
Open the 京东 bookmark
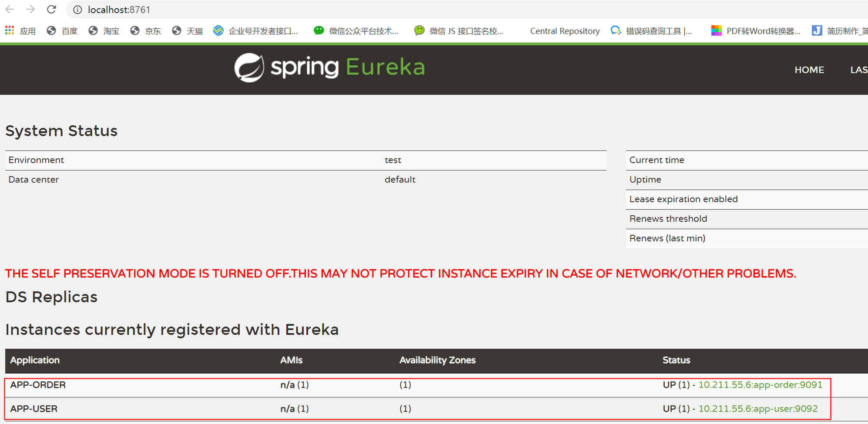point(146,30)
